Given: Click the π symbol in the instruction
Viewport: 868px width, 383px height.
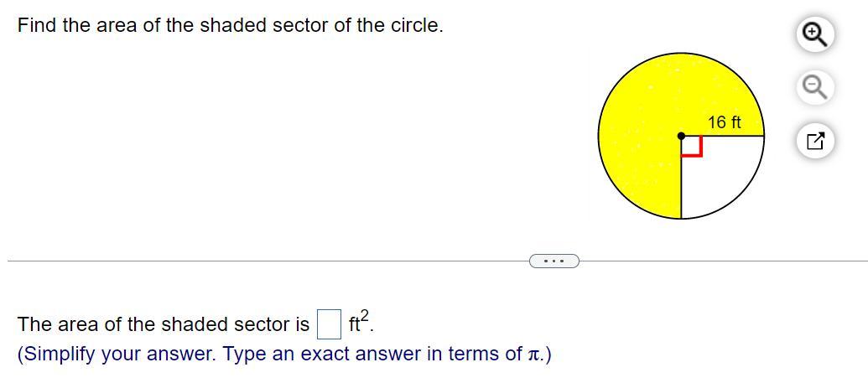Looking at the screenshot, I should 535,355.
